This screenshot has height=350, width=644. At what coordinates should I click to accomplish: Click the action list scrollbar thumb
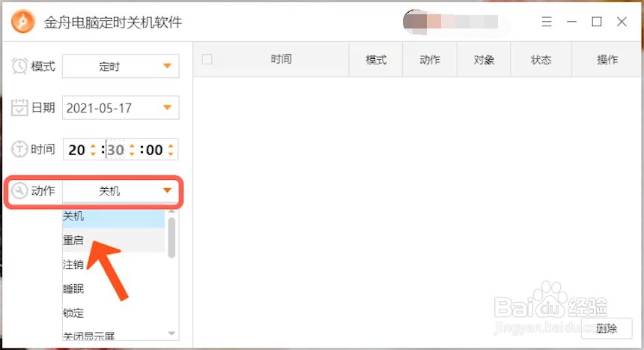(x=171, y=238)
